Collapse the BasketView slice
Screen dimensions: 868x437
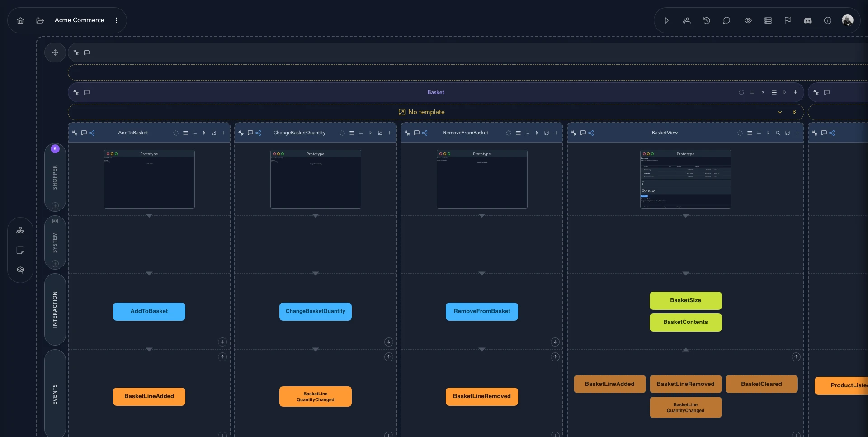[x=574, y=133]
